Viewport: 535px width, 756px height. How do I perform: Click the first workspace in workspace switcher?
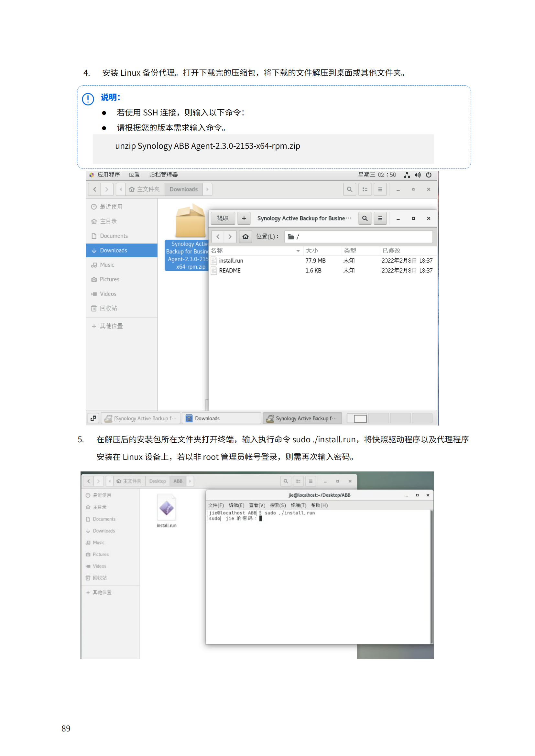coord(357,418)
